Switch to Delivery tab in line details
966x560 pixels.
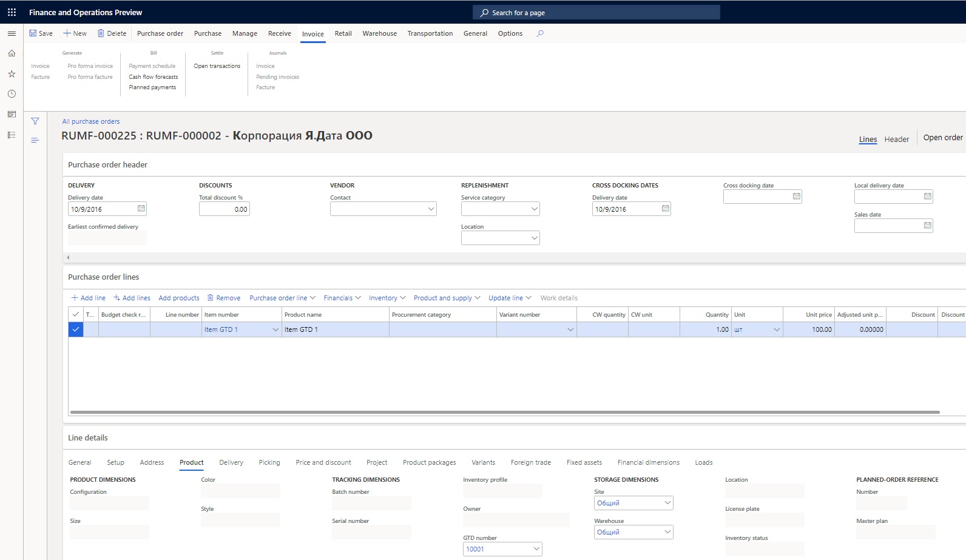[231, 462]
